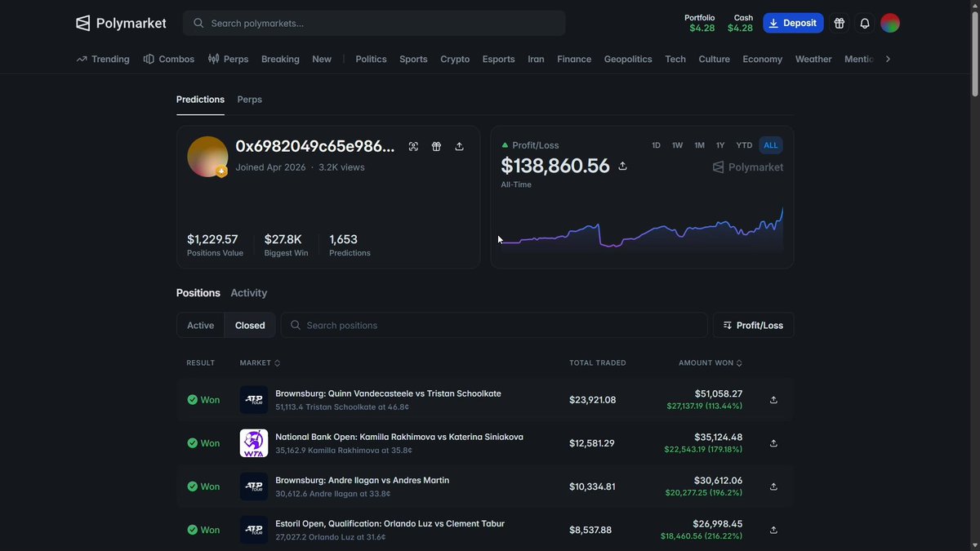Click the Polymarket logo home link

click(x=121, y=23)
